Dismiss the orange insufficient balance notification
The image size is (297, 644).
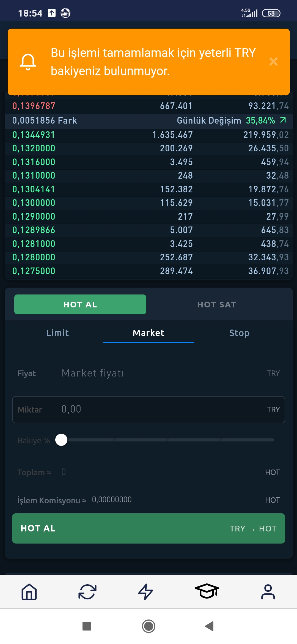point(273,62)
